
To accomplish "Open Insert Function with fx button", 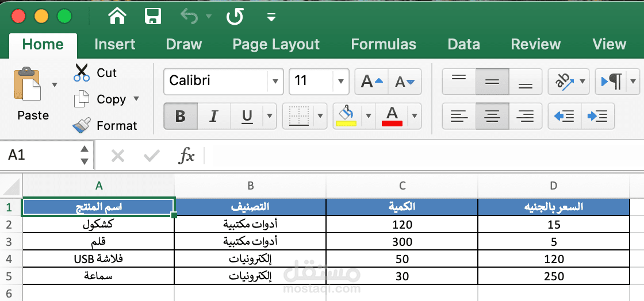I will (186, 156).
